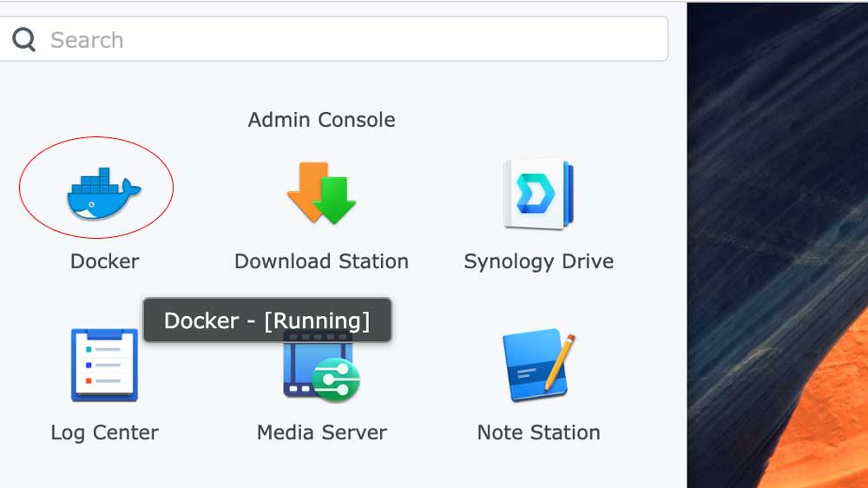Open the Docker whale icon

pyautogui.click(x=104, y=194)
